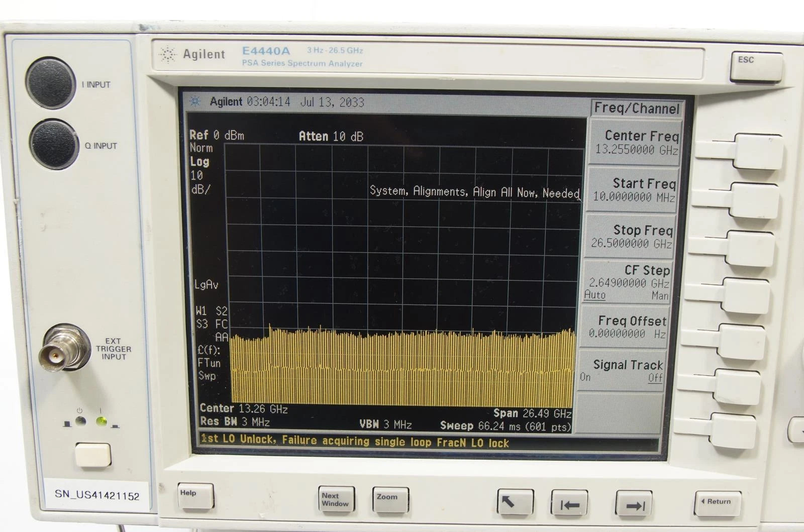
Task: Click the 'VBW 3 MHz' readout
Action: pos(385,424)
